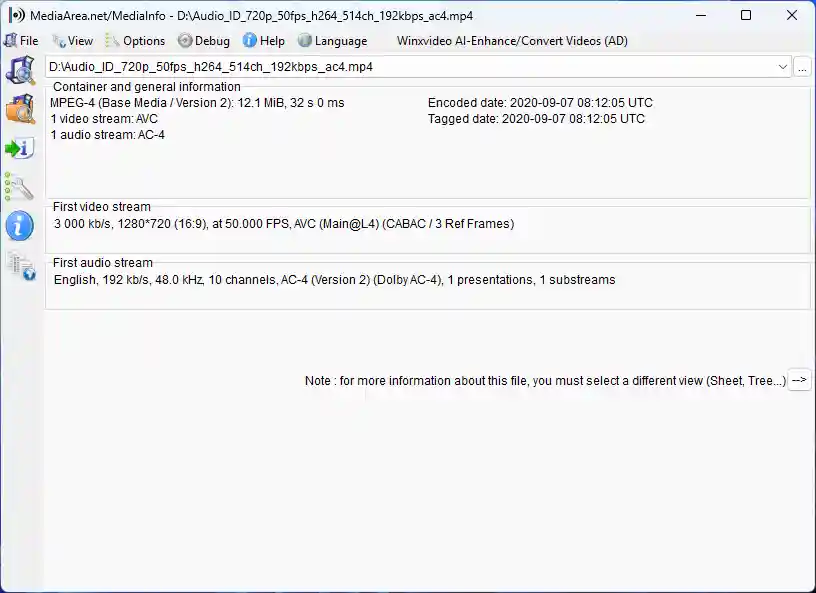816x593 pixels.
Task: Open the View menu
Action: coord(72,41)
